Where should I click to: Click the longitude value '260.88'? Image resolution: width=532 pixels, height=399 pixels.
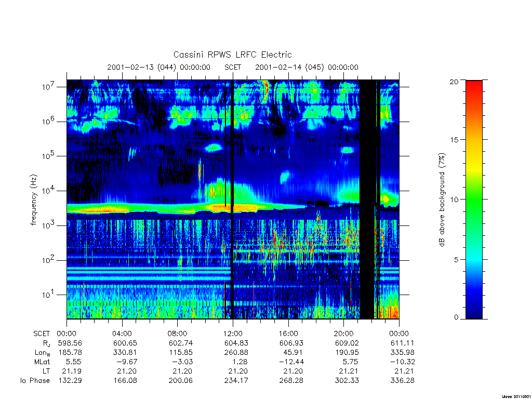[236, 353]
